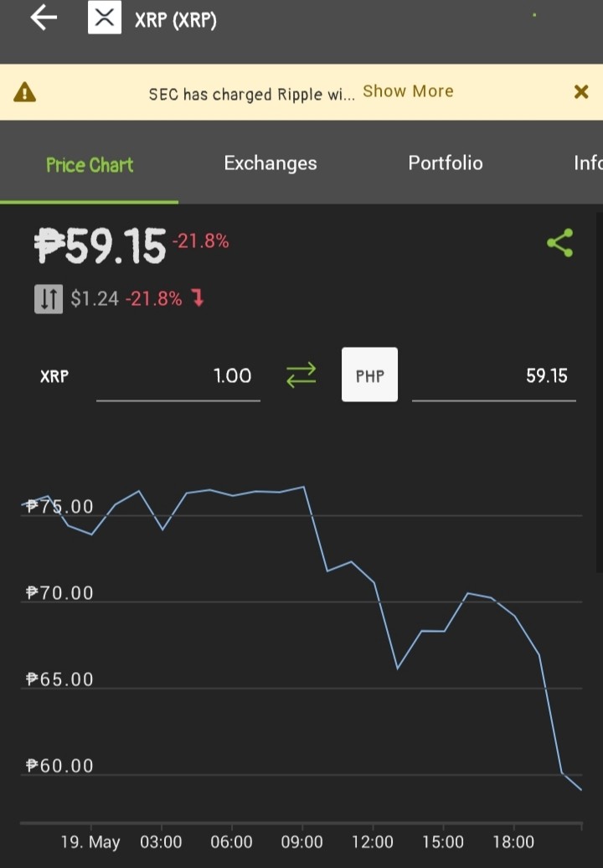Dismiss the SEC alert banner

pos(581,91)
